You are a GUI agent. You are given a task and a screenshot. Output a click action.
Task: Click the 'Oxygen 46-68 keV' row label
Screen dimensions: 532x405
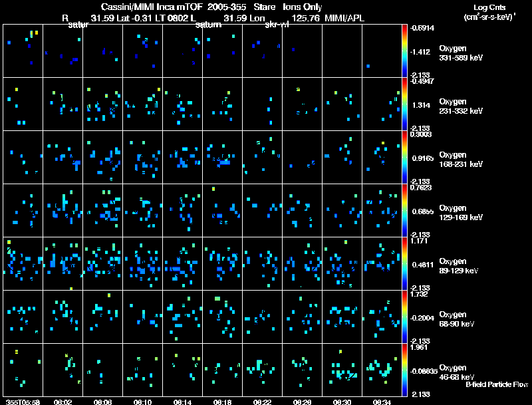(x=457, y=372)
